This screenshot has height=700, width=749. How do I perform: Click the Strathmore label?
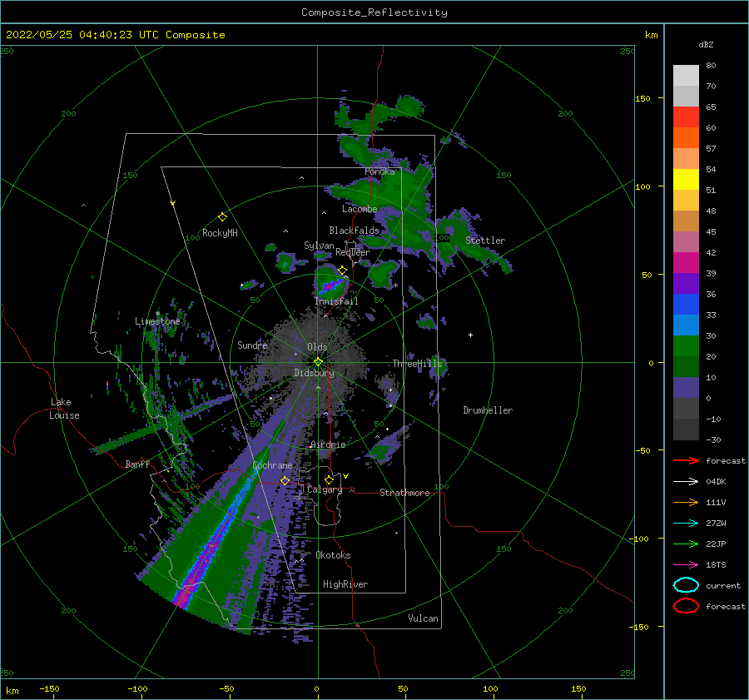(404, 493)
